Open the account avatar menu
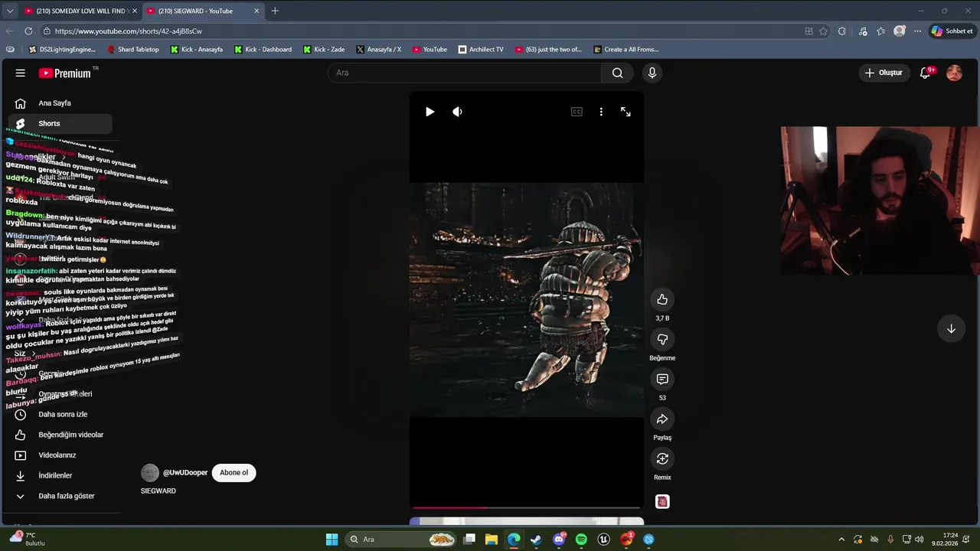 [954, 73]
